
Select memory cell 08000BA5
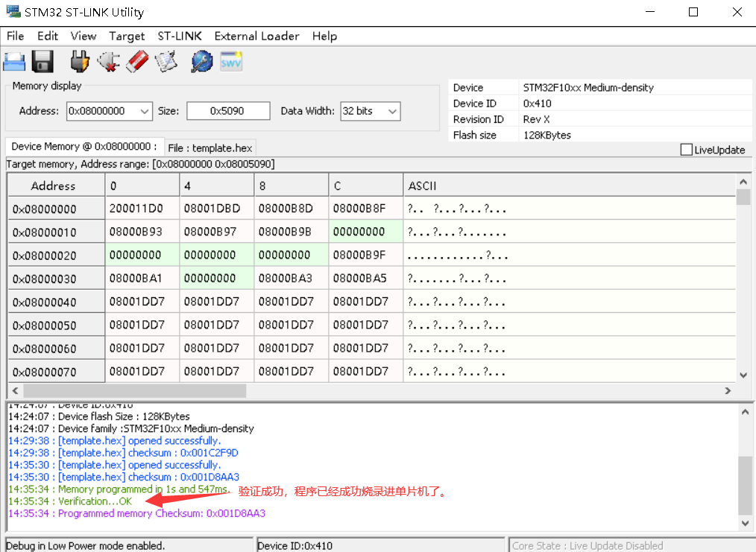click(365, 278)
